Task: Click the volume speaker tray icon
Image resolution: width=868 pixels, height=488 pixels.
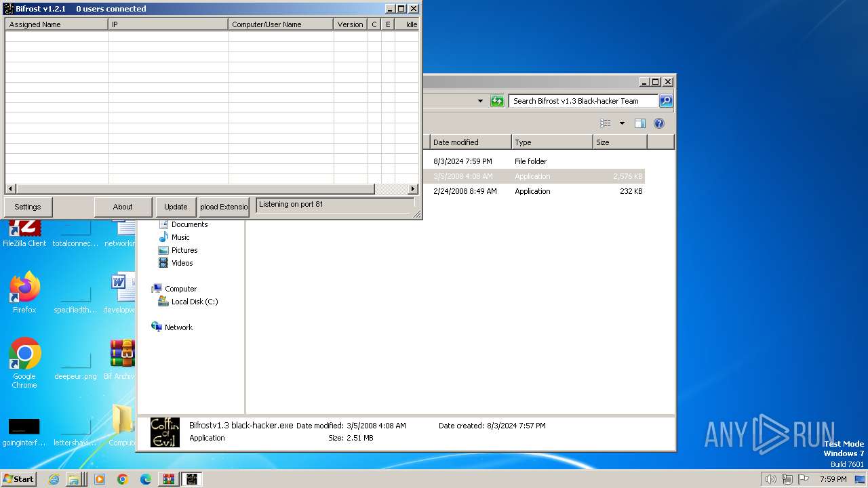Action: (x=771, y=479)
